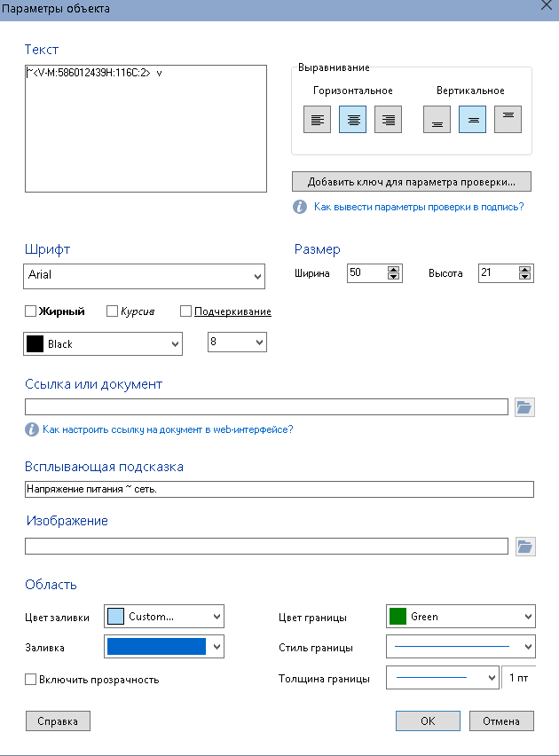Browse for link or document file
559x756 pixels.
[524, 407]
